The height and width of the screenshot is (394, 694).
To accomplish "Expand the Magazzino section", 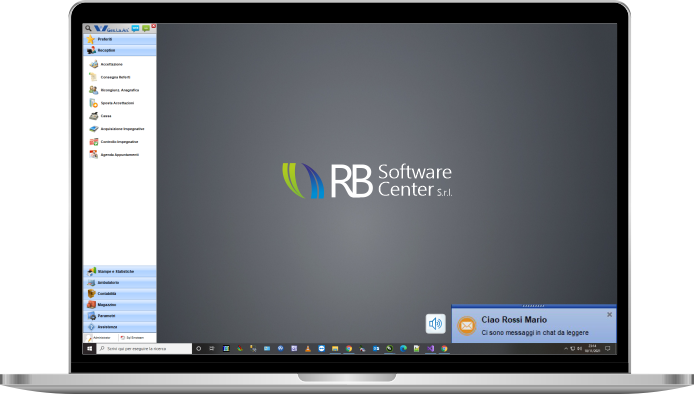I will (x=120, y=305).
